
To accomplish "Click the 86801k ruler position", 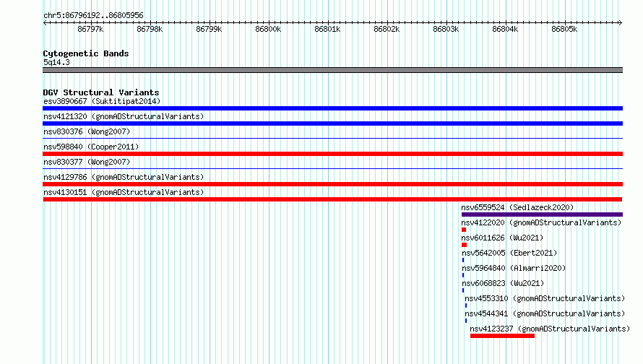I will [x=328, y=29].
